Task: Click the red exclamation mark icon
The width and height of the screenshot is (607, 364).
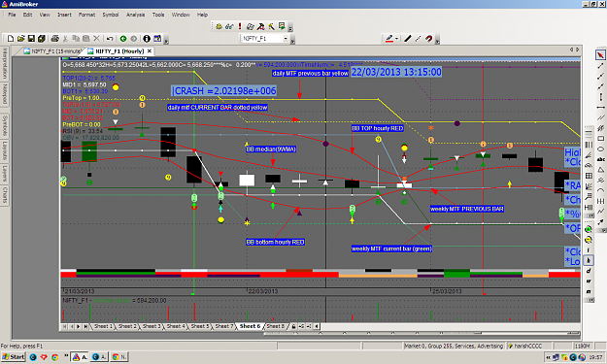Action: 240,26
